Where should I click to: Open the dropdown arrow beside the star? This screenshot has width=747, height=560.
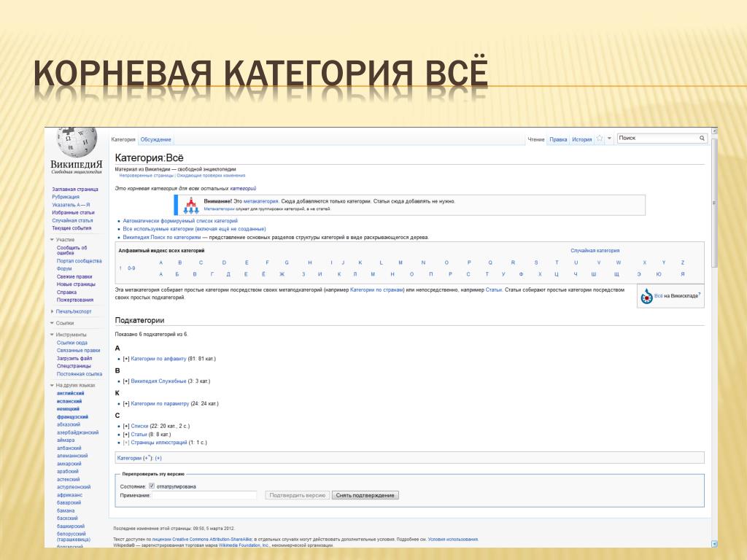point(609,139)
